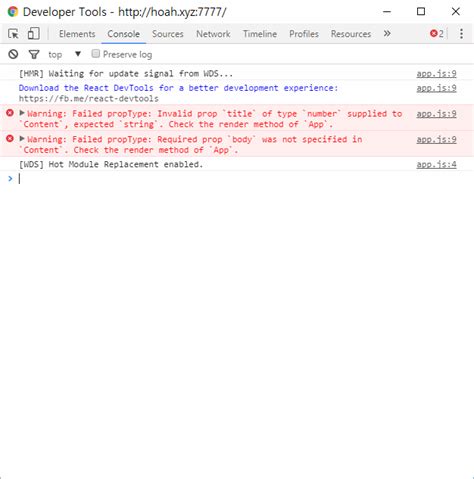Viewport: 474px width, 479px height.
Task: Click the Hot Module Replacement enabled message
Action: 111,164
